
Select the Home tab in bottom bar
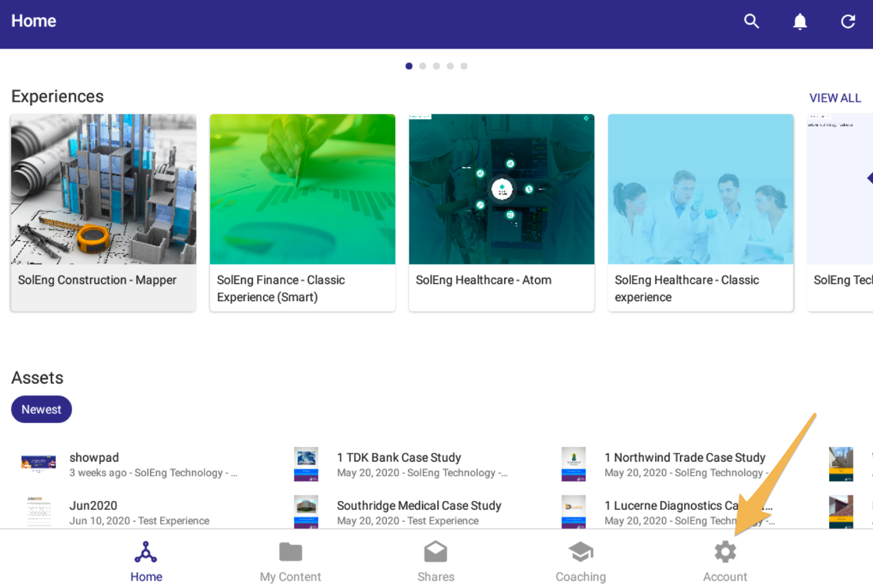coord(146,560)
